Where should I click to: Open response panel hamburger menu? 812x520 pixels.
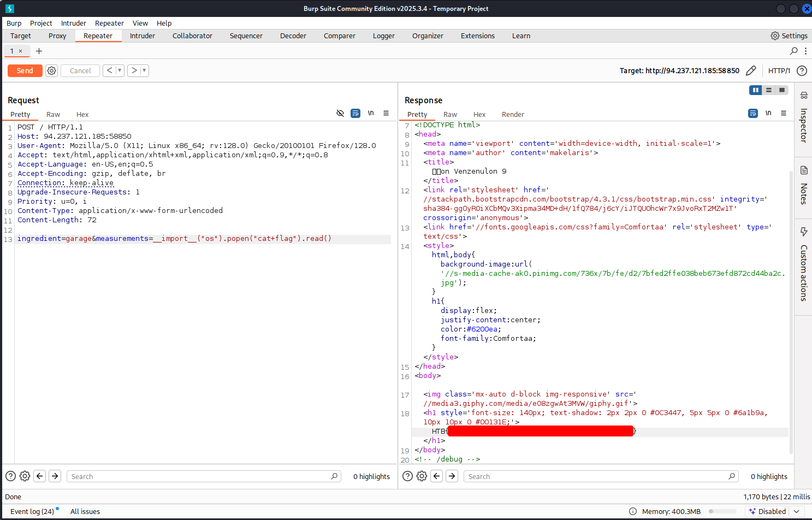click(x=784, y=113)
